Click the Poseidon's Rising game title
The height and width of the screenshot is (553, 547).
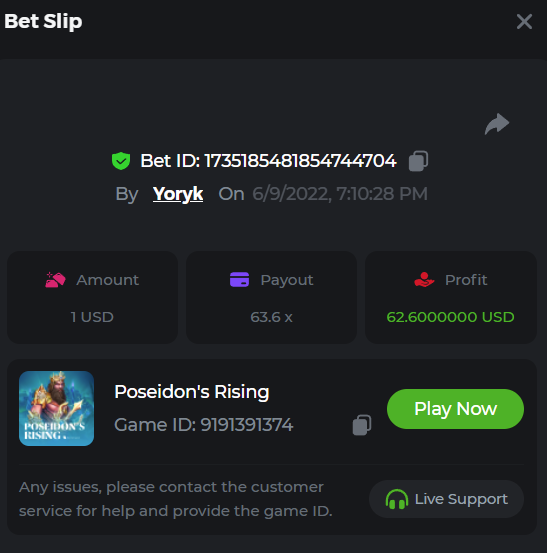tap(192, 392)
